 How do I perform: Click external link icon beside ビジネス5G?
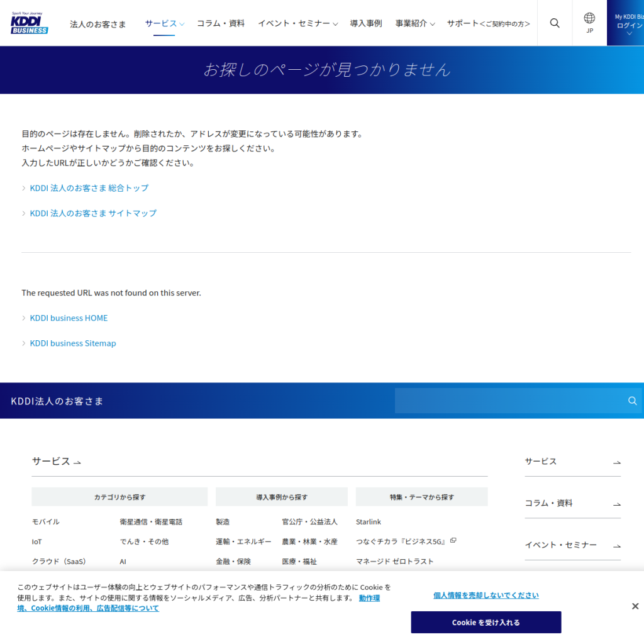[x=453, y=540]
